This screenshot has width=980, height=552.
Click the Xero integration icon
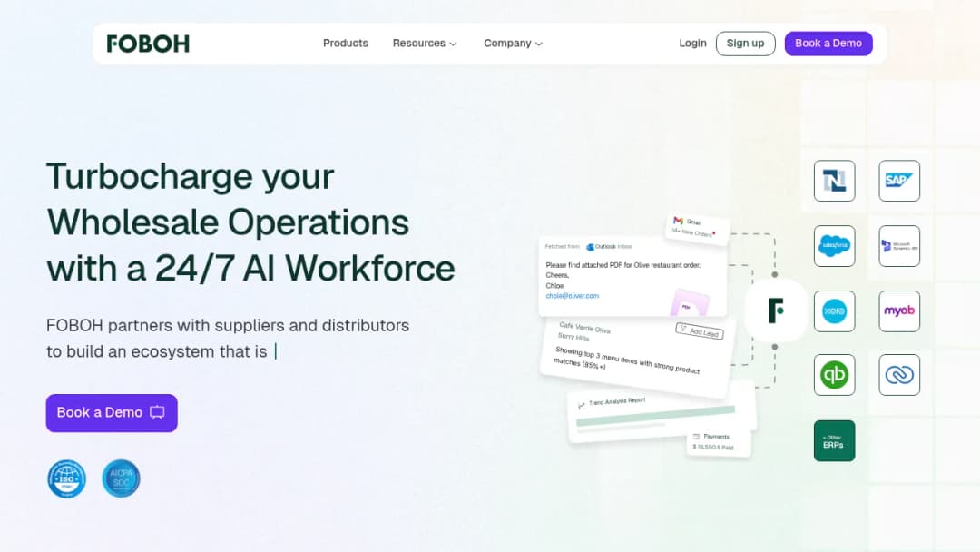[x=835, y=310]
